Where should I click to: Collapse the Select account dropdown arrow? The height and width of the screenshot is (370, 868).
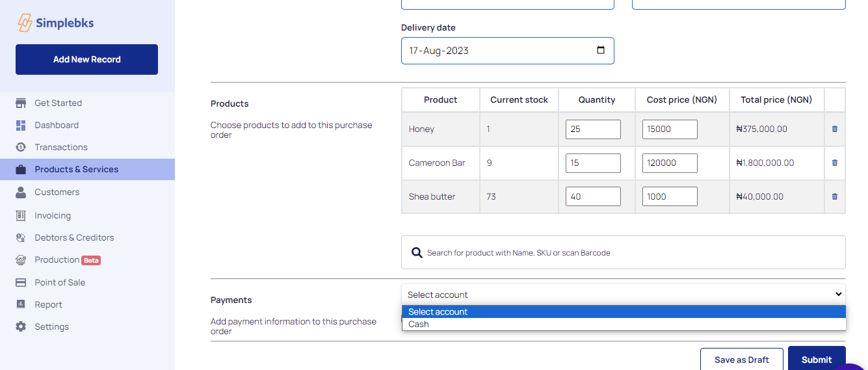point(838,294)
